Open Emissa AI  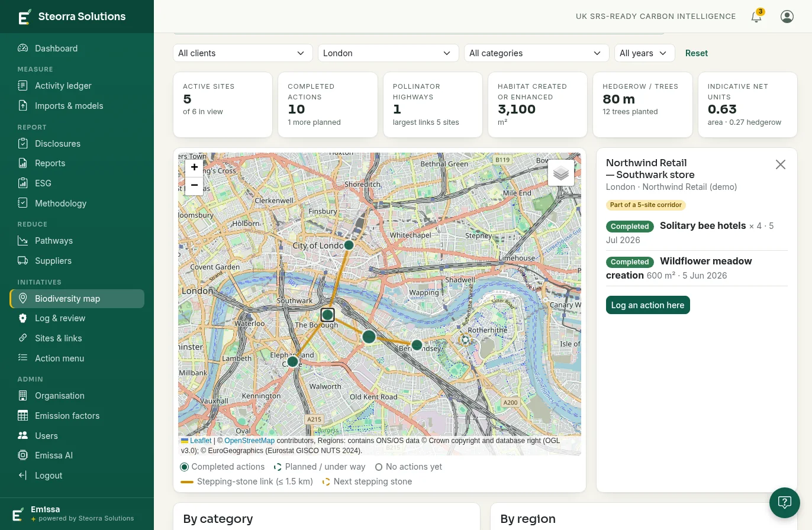(77, 455)
